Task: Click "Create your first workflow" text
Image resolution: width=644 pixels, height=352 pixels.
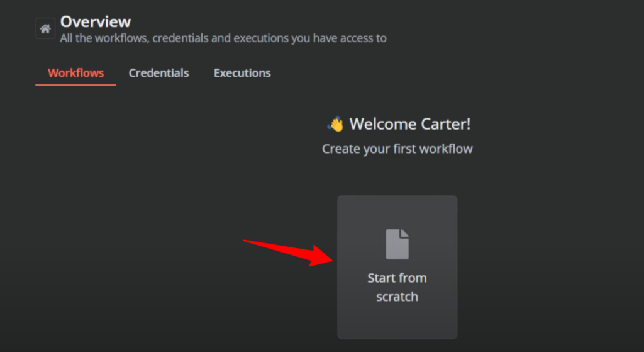Action: [397, 149]
